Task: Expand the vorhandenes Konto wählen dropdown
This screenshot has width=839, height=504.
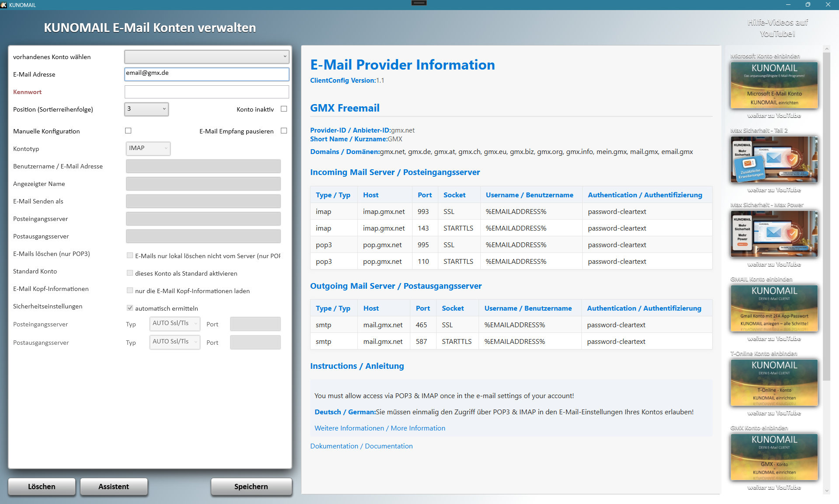Action: pyautogui.click(x=206, y=56)
